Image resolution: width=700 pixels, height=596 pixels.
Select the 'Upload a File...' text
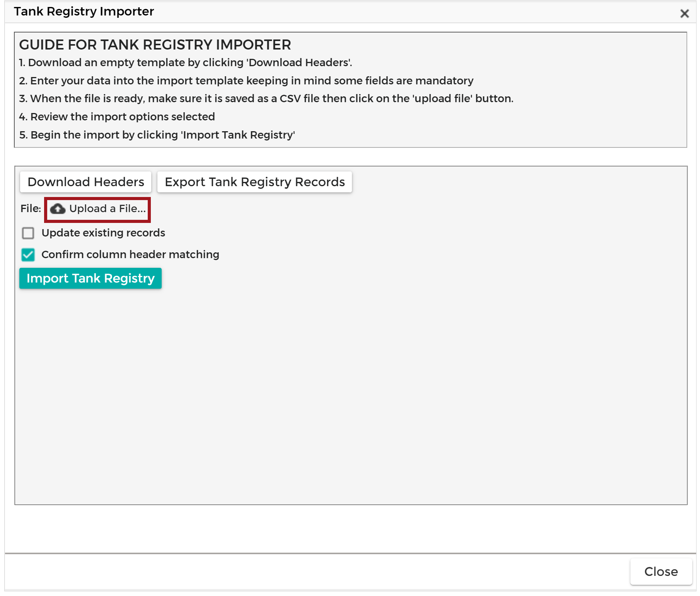(108, 209)
